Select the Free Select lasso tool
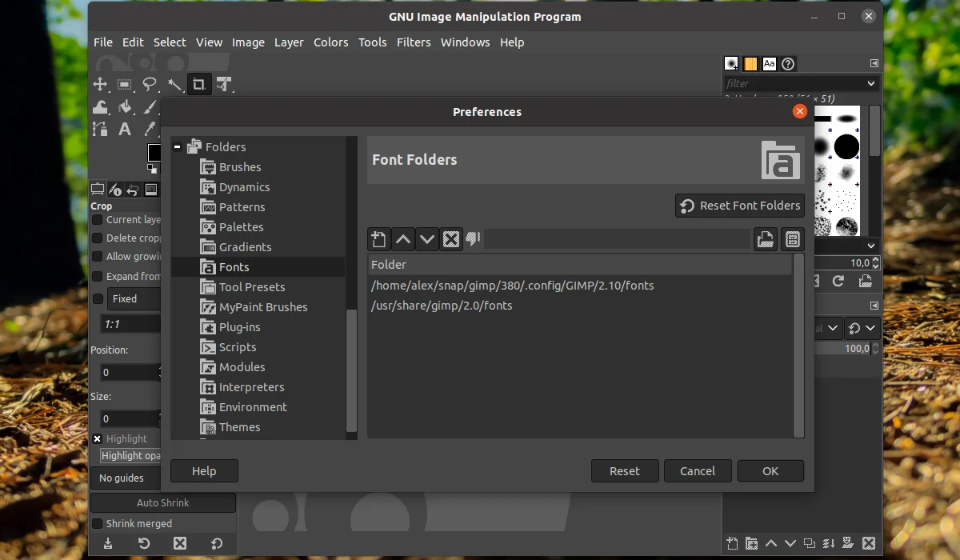960x560 pixels. pyautogui.click(x=150, y=84)
